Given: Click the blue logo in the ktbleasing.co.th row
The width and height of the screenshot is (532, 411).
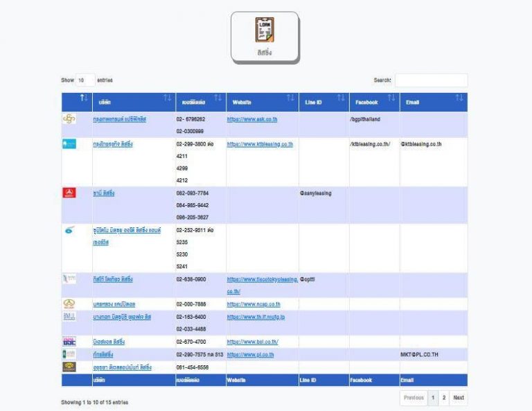Looking at the screenshot, I should pyautogui.click(x=69, y=144).
